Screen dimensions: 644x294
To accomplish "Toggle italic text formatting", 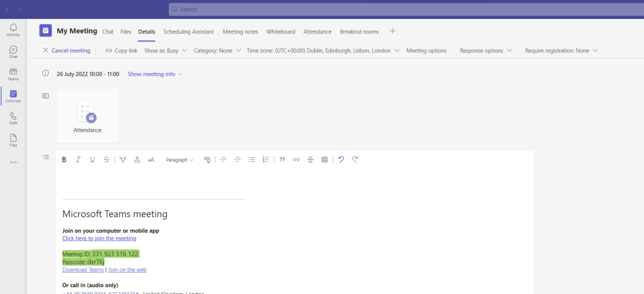I will coord(78,160).
